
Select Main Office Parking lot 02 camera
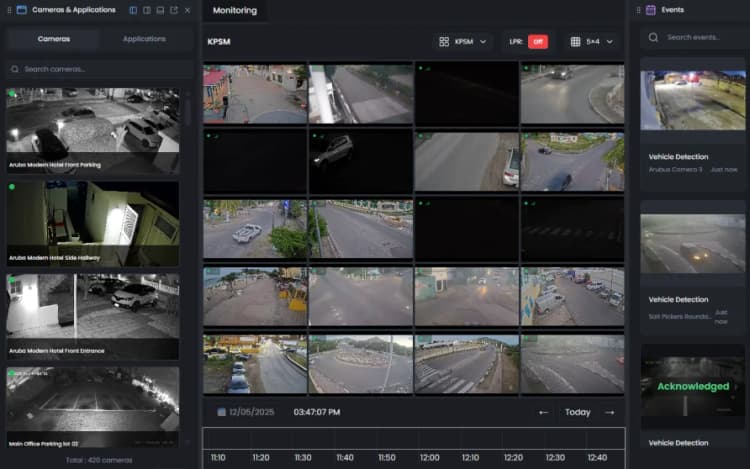[93, 407]
